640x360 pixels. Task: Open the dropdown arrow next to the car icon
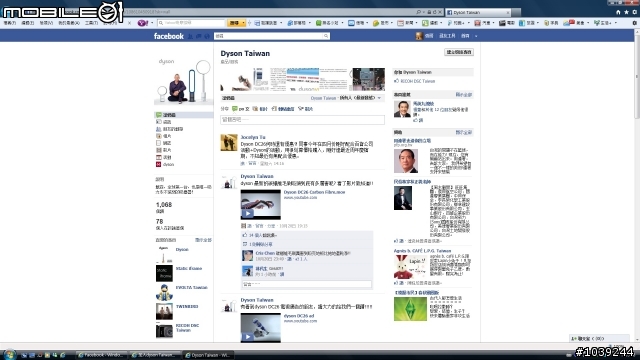pos(494,23)
